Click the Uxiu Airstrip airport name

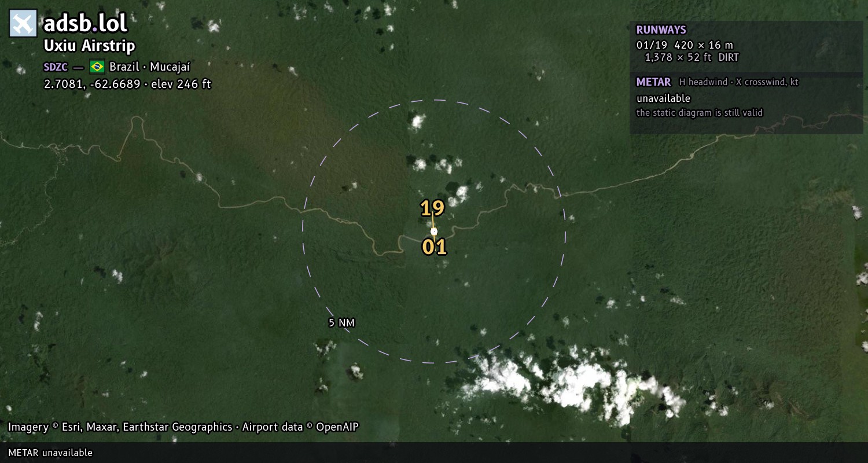pos(90,46)
